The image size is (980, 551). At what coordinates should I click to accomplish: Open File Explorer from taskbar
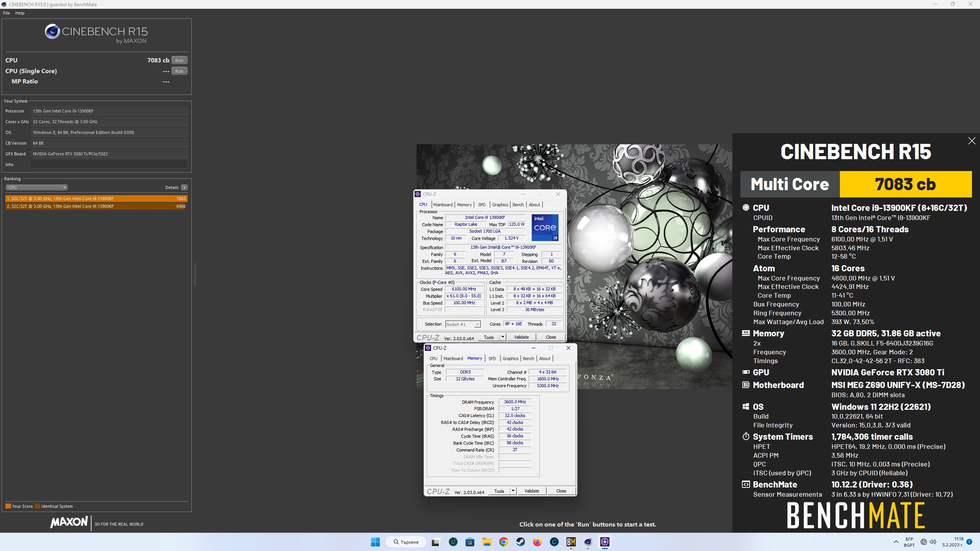click(x=487, y=542)
